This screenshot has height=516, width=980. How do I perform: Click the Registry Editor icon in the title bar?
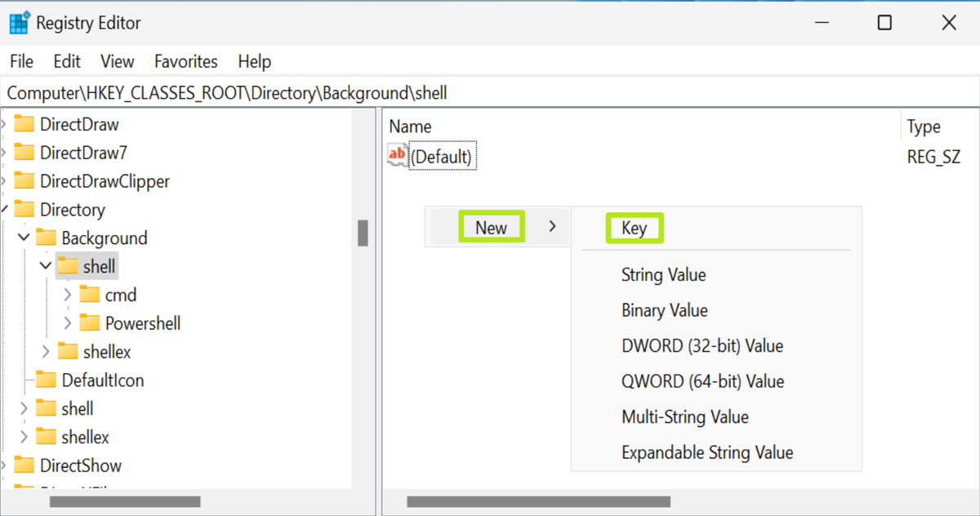point(20,22)
